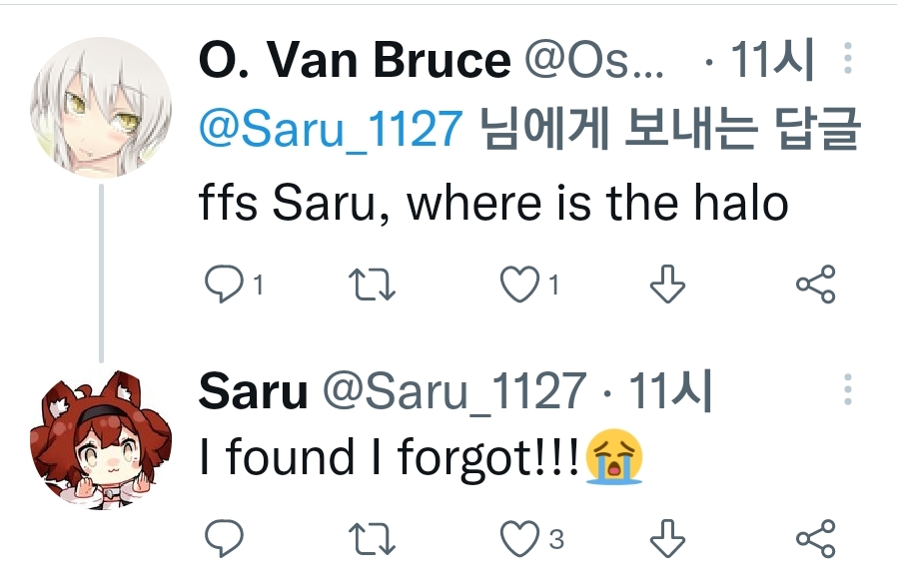Image resolution: width=897 pixels, height=588 pixels.
Task: Open more options menu on Saru's tweet
Action: coord(848,390)
